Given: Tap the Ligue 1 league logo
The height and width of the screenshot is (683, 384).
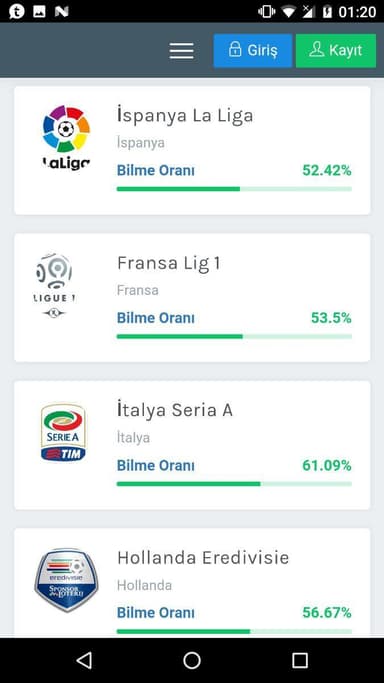Looking at the screenshot, I should 54,285.
